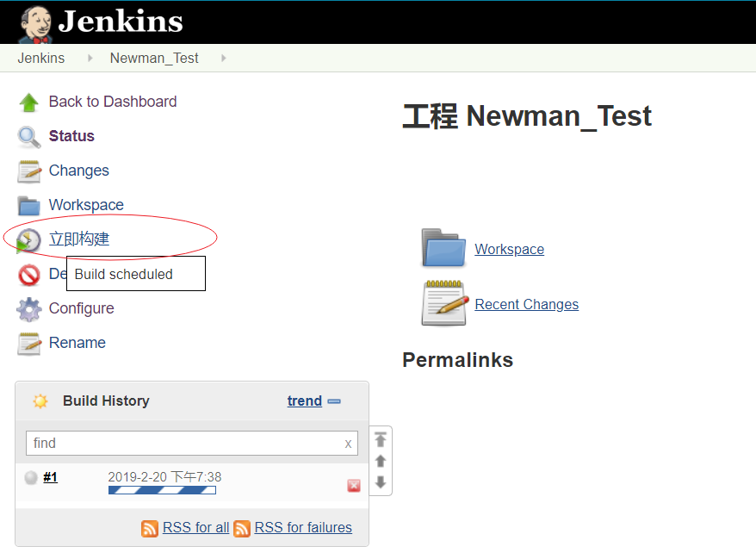Screen dimensions: 756x559
Task: Click the Jenkins title text in header
Action: pos(121,22)
